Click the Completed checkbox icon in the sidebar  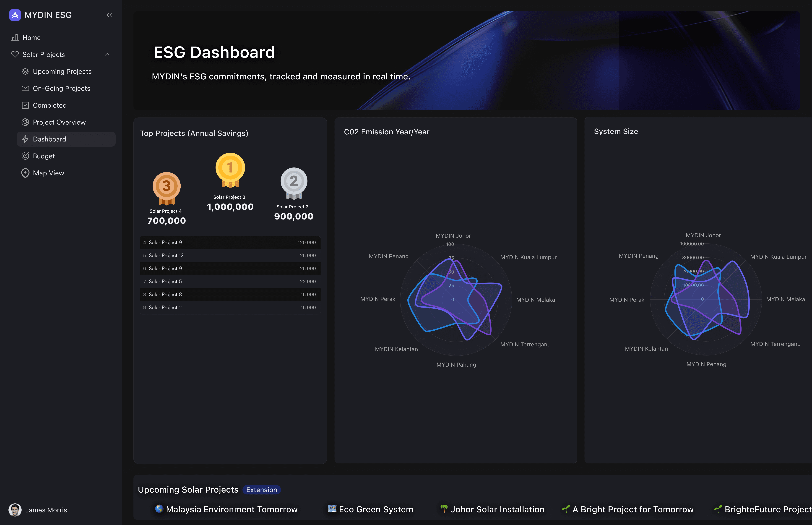25,105
